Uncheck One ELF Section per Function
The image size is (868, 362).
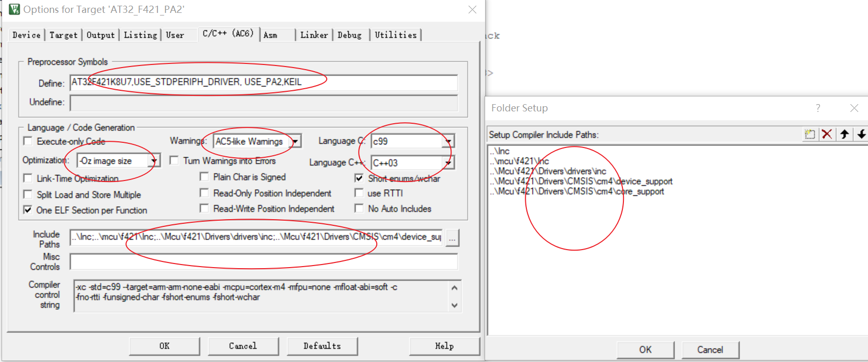click(x=28, y=210)
